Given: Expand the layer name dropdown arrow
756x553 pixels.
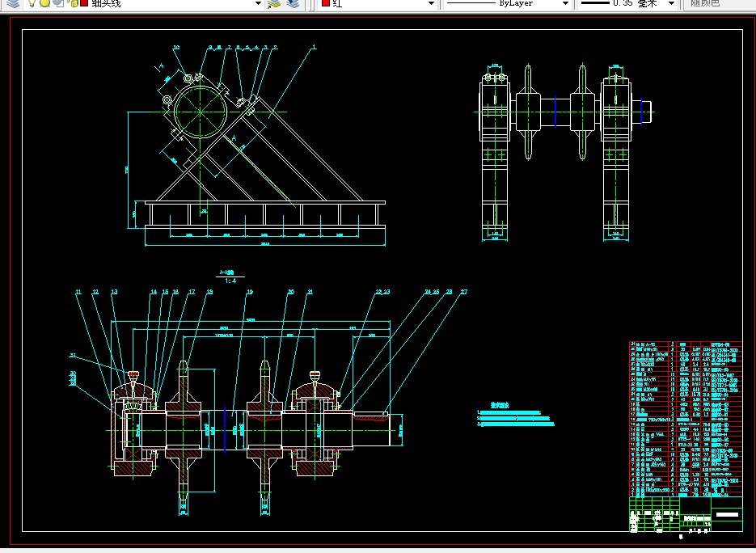Looking at the screenshot, I should (258, 4).
